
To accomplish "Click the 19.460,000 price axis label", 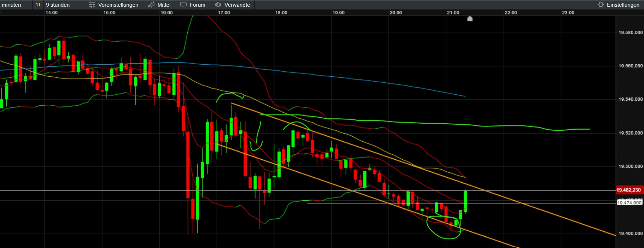I will [x=631, y=234].
